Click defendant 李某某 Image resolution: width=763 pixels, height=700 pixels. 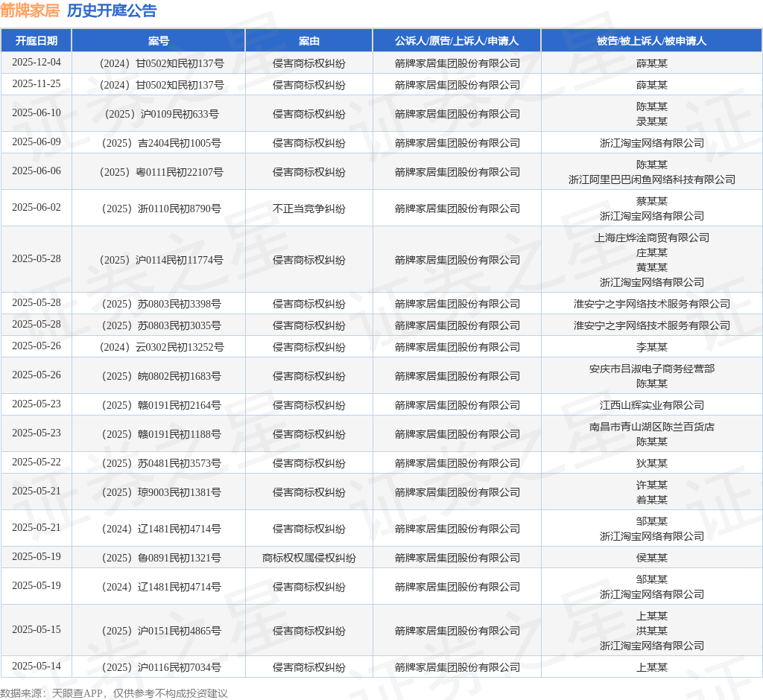point(651,347)
